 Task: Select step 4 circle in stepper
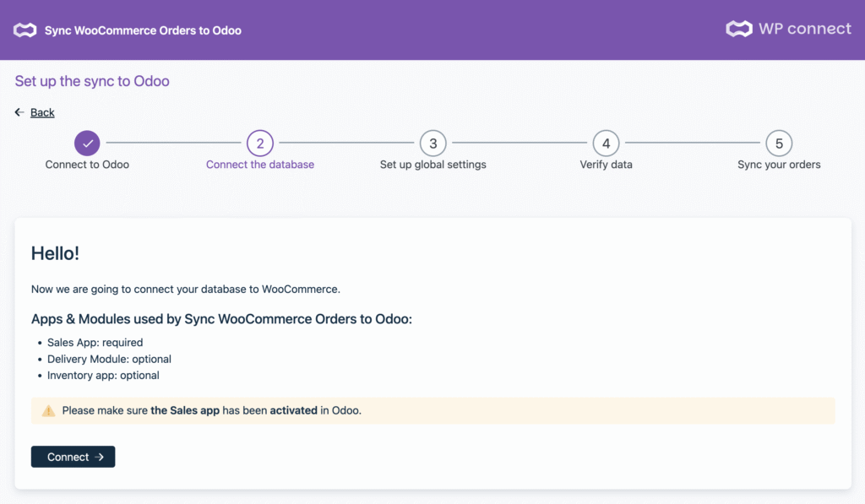[x=606, y=144]
